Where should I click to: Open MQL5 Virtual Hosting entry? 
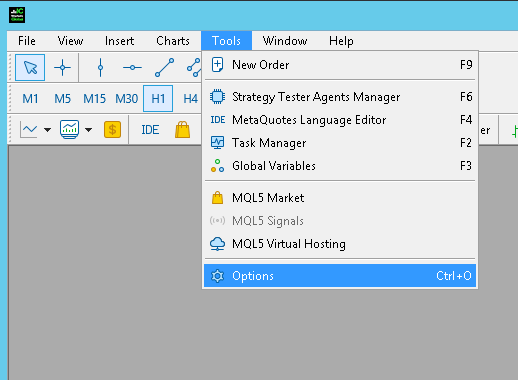[340, 244]
